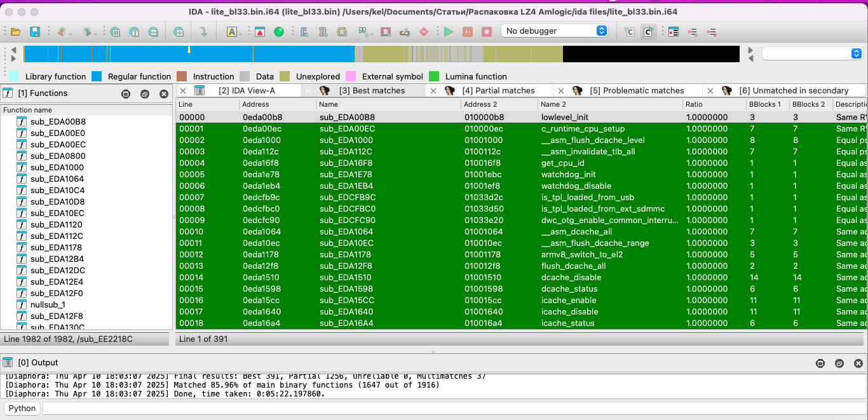Click the highlighted 'C' with play arrow icon
The image size is (868, 420).
[x=648, y=31]
